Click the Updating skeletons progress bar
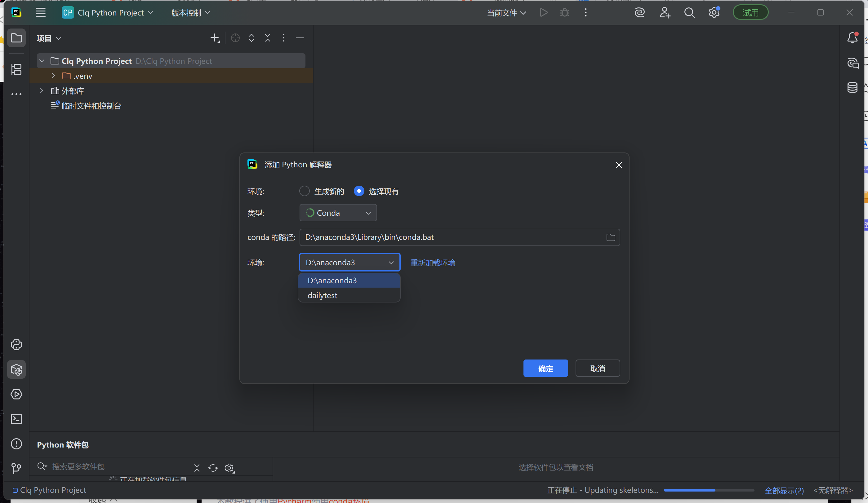This screenshot has height=503, width=868. [x=709, y=490]
